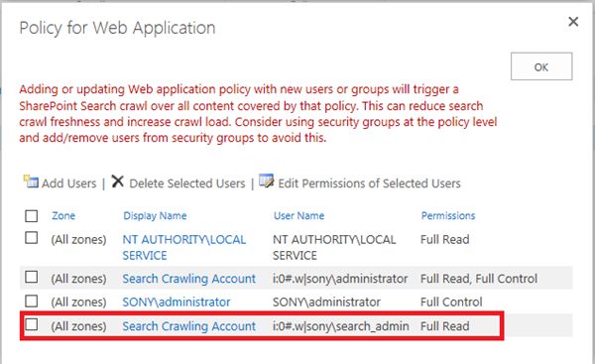Toggle the select-all checkbox in header row
This screenshot has width=595, height=364.
tap(31, 215)
